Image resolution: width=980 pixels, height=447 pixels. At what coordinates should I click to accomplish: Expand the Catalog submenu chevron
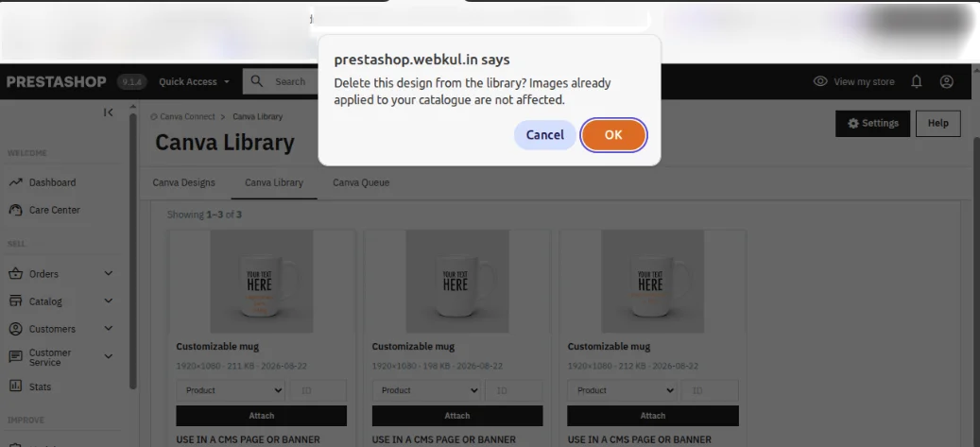click(x=108, y=301)
